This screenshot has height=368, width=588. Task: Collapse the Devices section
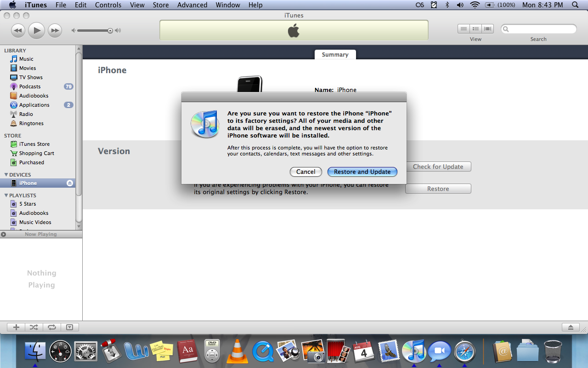point(6,175)
